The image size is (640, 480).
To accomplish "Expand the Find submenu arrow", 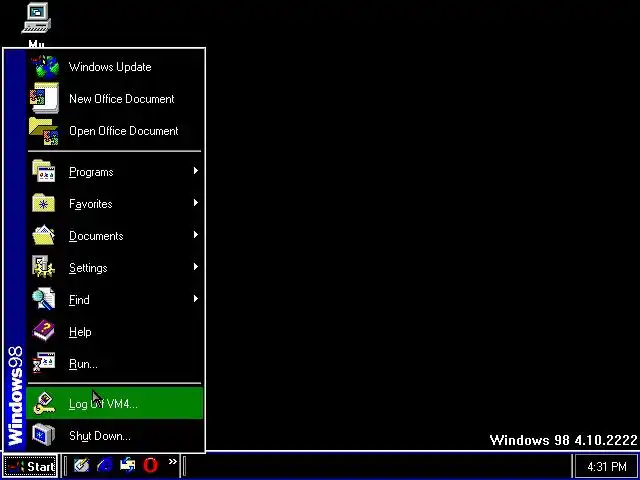I will 196,299.
